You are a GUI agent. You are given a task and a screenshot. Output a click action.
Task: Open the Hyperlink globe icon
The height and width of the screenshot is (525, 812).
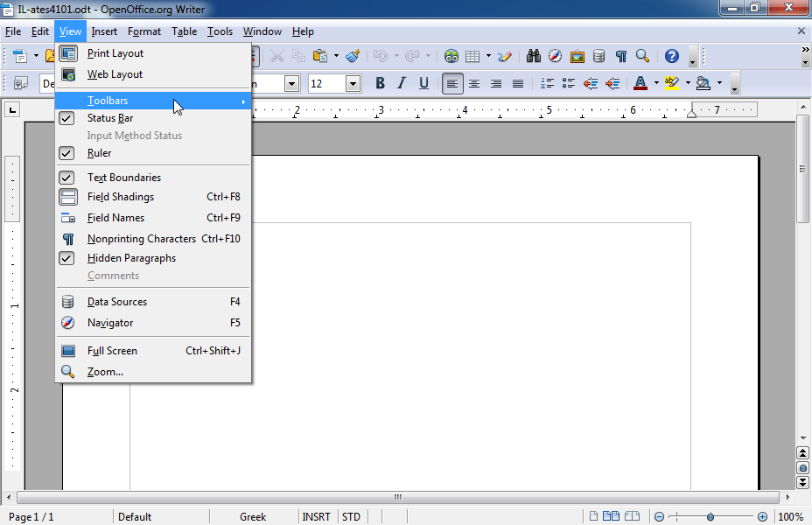pos(451,56)
